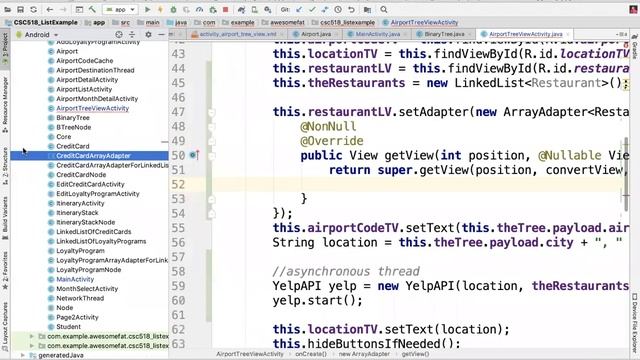Image resolution: width=640 pixels, height=360 pixels.
Task: Click the src folder breadcrumb
Action: point(125,22)
